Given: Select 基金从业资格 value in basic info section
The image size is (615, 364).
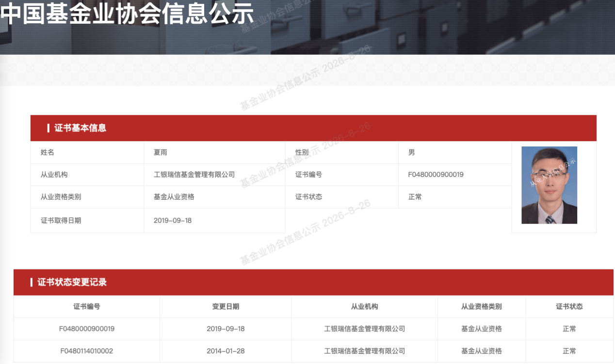Looking at the screenshot, I should pos(174,197).
